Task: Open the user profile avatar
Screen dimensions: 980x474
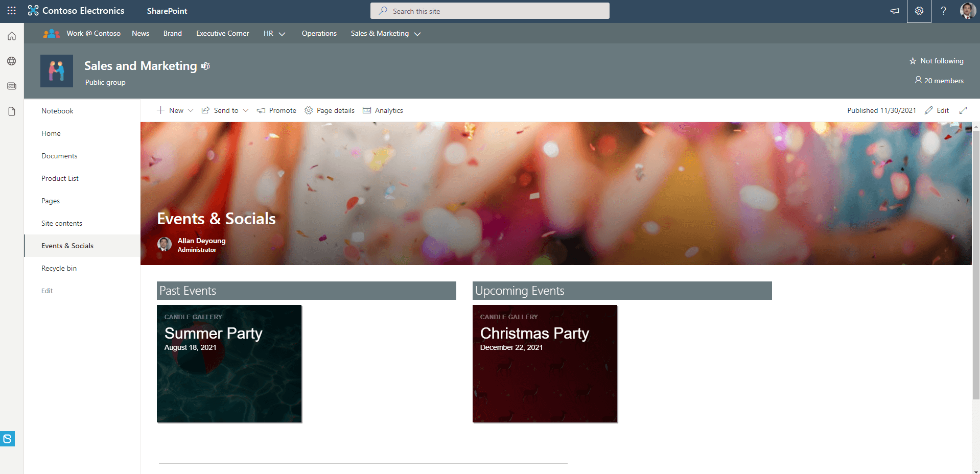Action: pyautogui.click(x=968, y=11)
